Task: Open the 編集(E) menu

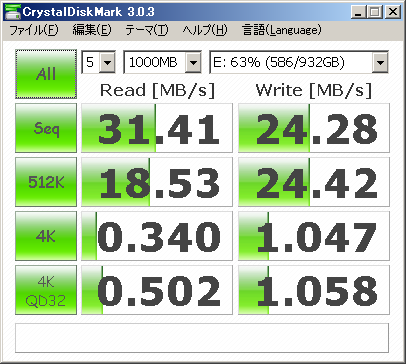Action: [92, 30]
